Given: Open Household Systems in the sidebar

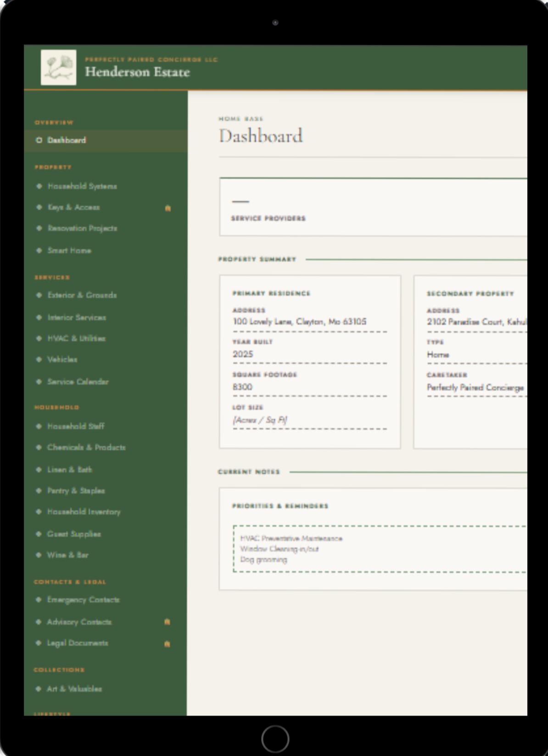Looking at the screenshot, I should pos(82,186).
